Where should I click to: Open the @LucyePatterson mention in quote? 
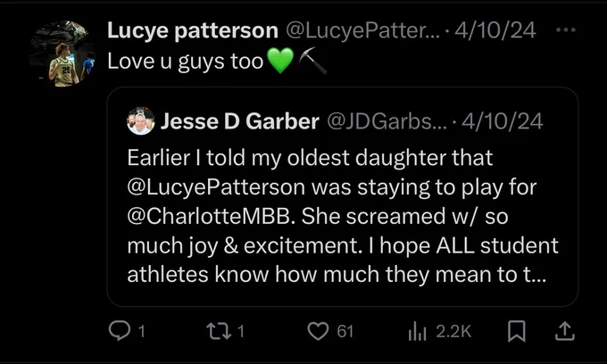click(x=216, y=187)
